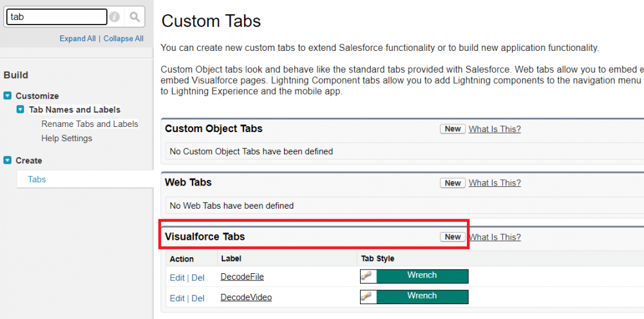Click the search magnifier icon
Image resolution: width=644 pixels, height=319 pixels.
(x=134, y=17)
